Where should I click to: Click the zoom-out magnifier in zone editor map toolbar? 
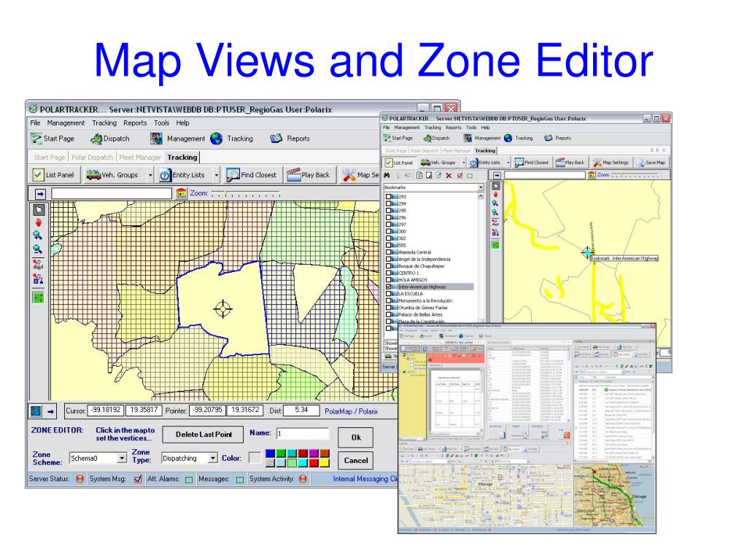[x=38, y=249]
